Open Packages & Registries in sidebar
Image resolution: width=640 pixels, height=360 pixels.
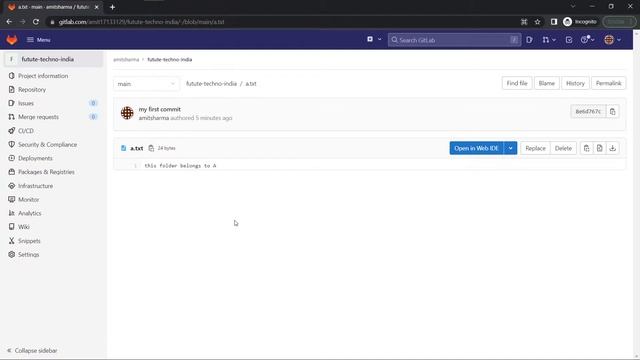46,172
